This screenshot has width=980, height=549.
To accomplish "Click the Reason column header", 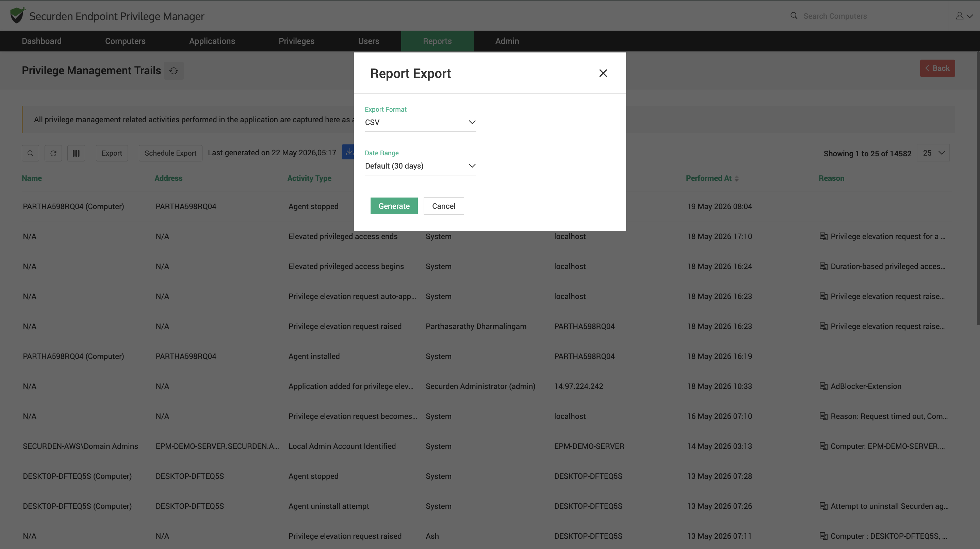I will click(831, 178).
